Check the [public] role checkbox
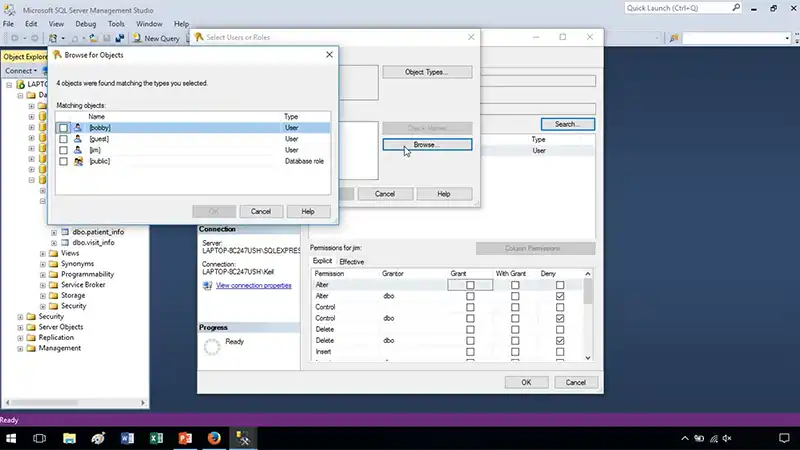The width and height of the screenshot is (800, 450). pyautogui.click(x=63, y=161)
